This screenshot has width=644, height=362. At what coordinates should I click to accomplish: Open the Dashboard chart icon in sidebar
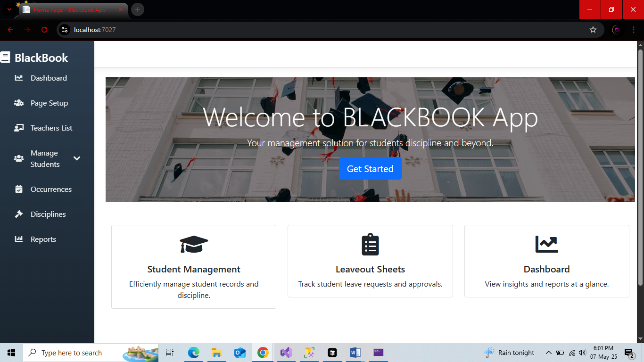pyautogui.click(x=19, y=78)
